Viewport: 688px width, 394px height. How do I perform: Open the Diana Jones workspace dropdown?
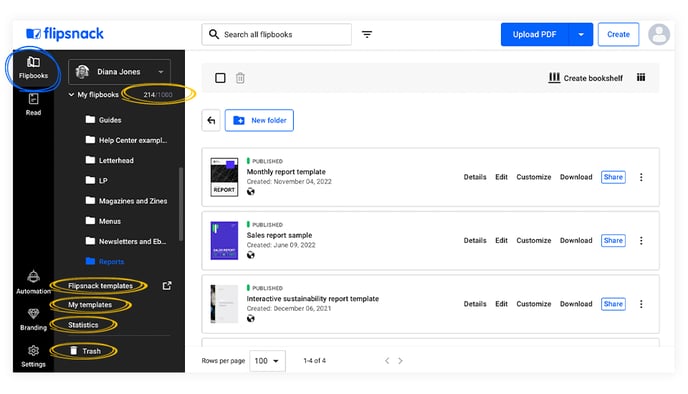[x=119, y=72]
